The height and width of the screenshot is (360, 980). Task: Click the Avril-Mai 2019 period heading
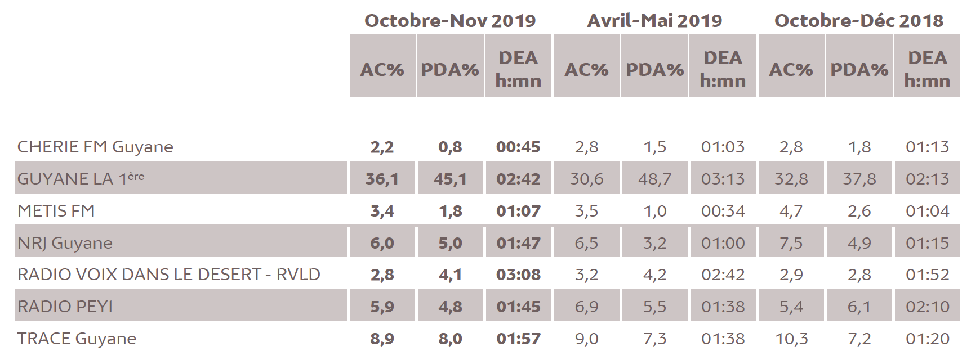coord(654,21)
